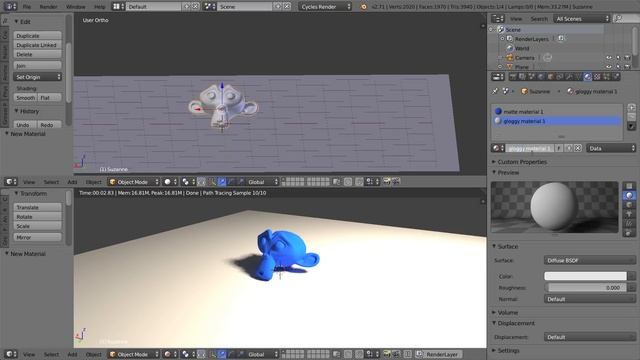Open the Modifiers wrench properties tab
640x360 pixels.
click(x=569, y=77)
